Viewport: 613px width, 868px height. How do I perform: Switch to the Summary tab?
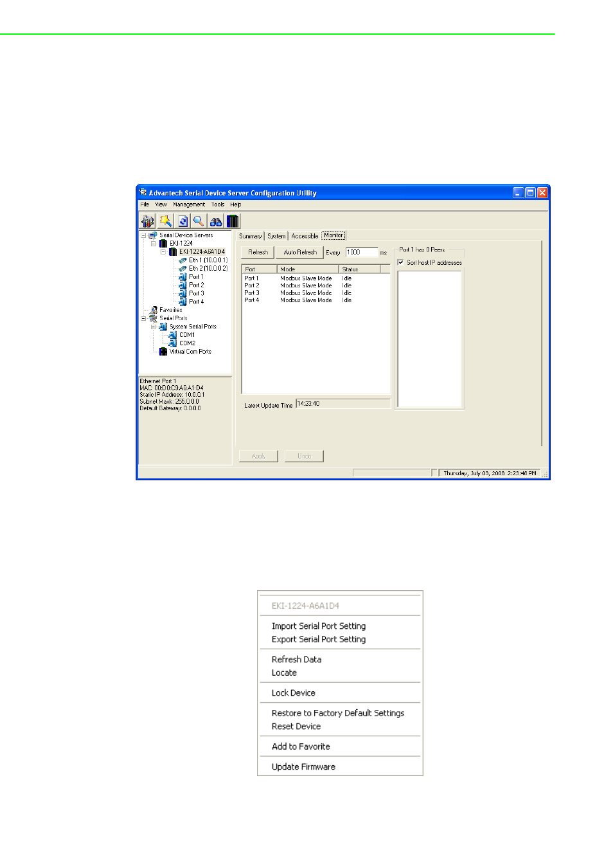[x=251, y=236]
